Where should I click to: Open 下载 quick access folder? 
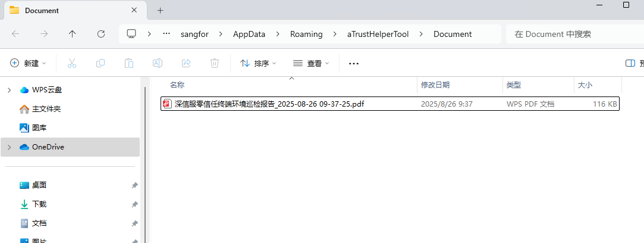[x=39, y=204]
